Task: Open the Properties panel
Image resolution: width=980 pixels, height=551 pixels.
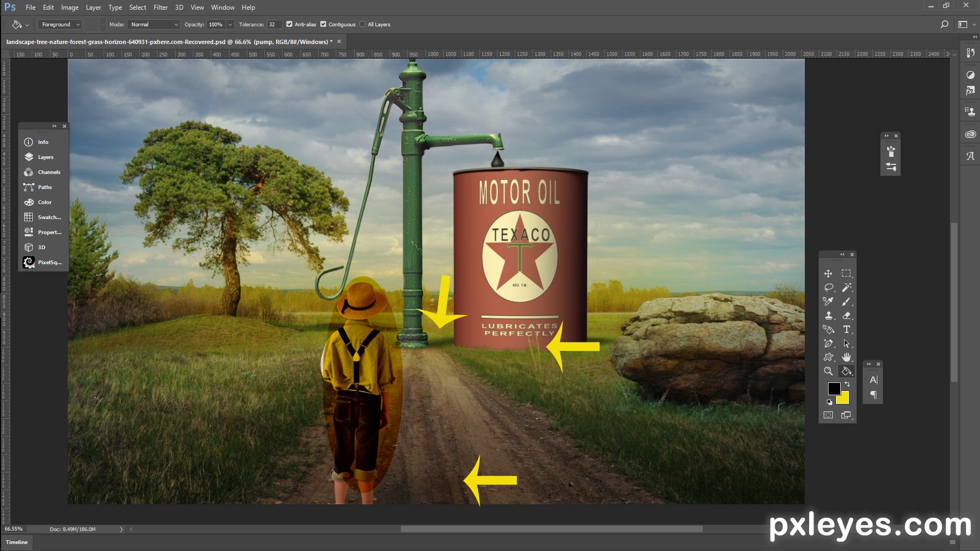Action: pyautogui.click(x=43, y=233)
